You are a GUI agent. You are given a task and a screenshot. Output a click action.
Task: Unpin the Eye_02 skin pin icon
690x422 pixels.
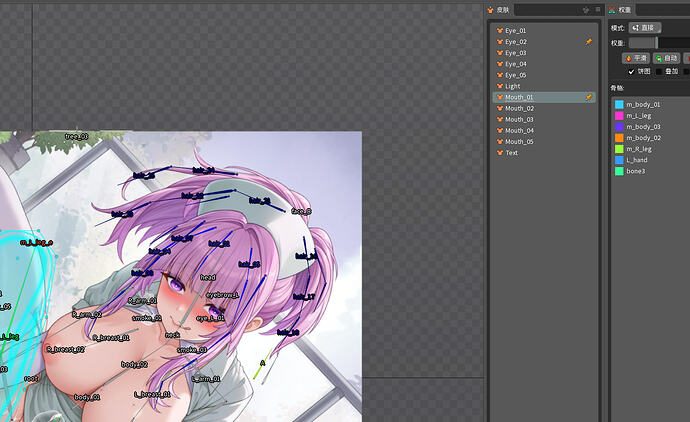click(x=588, y=42)
